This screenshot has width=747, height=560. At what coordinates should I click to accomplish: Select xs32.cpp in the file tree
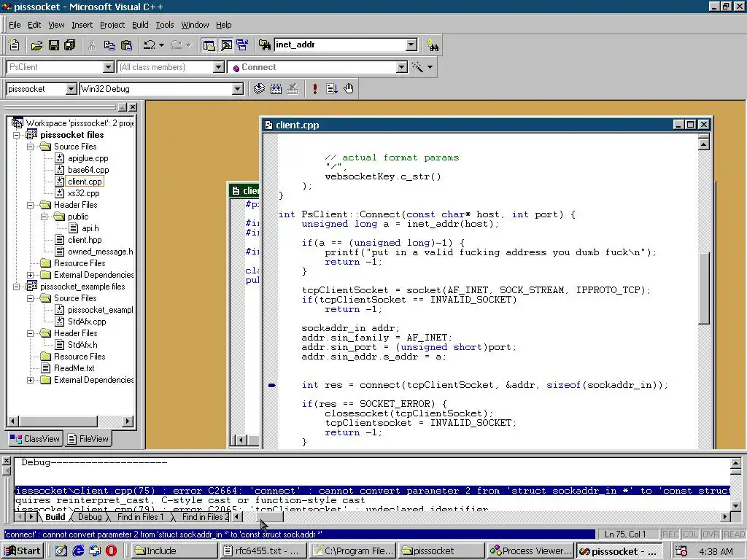tap(83, 193)
